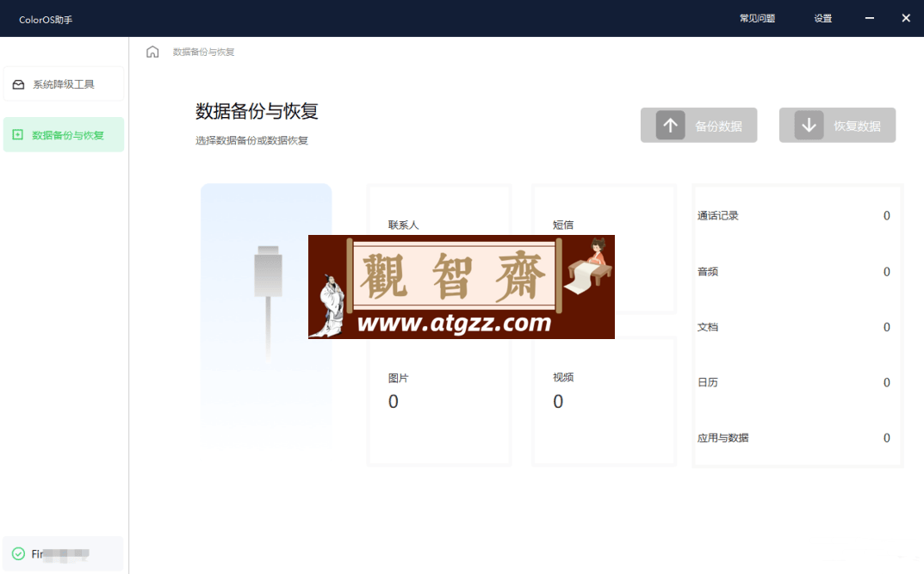Screen dimensions: 924x574
Task: Click the 短信 card
Action: tap(604, 249)
